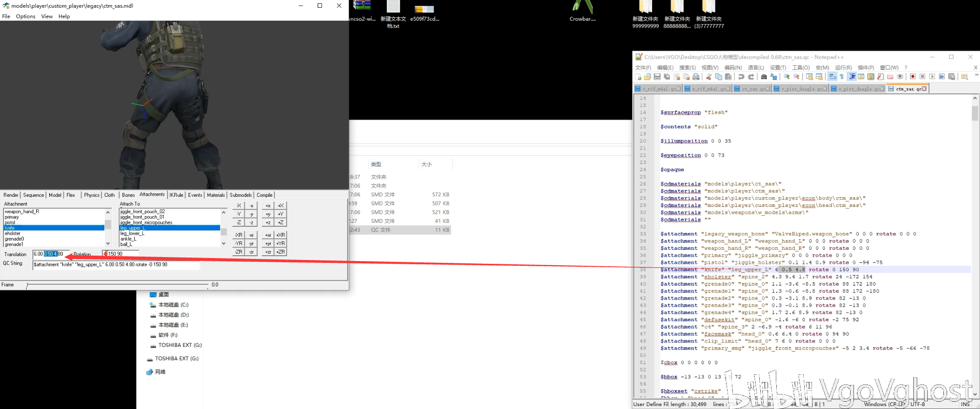This screenshot has width=980, height=409.
Task: Click down arrow of Attachment list scrollbar
Action: 108,244
